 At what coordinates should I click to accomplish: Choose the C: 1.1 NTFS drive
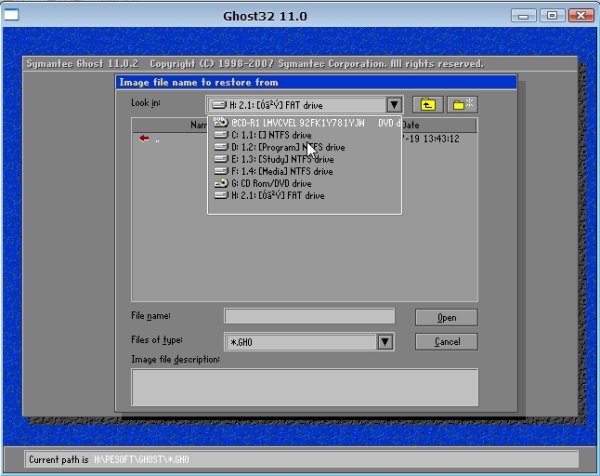tap(270, 135)
